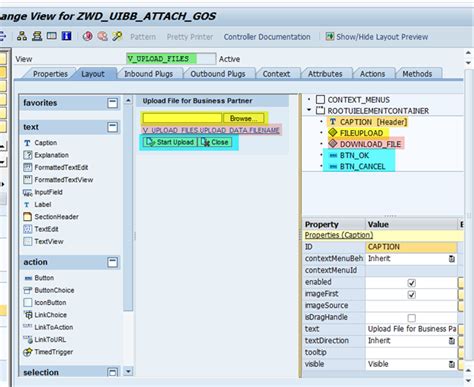This screenshot has width=474, height=387.
Task: Click the Browse... button in preview
Action: click(244, 118)
